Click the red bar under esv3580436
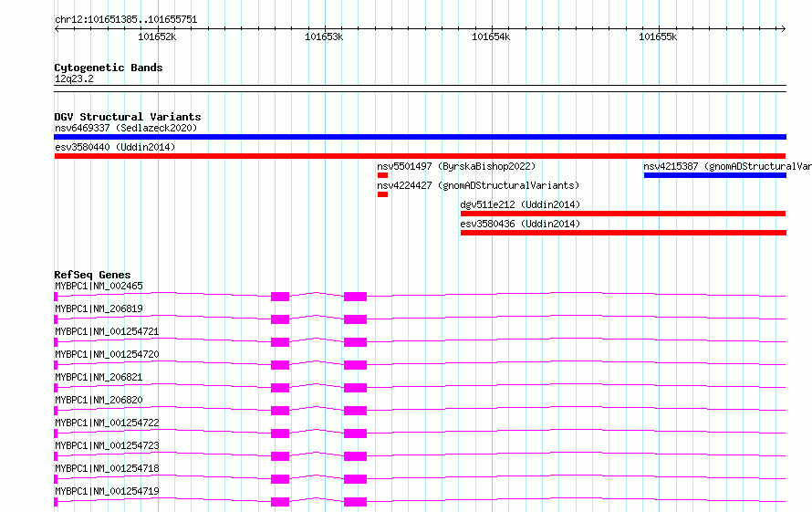The width and height of the screenshot is (812, 512). coord(623,233)
